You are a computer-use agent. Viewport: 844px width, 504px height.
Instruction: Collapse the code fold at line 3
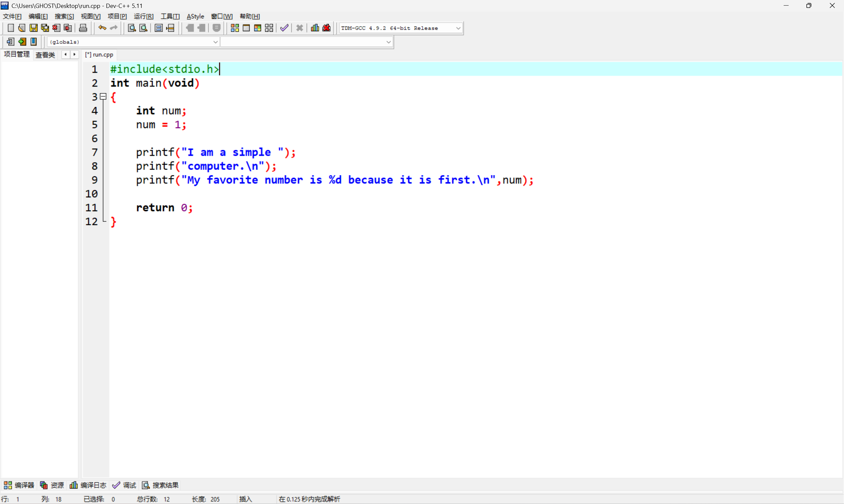pyautogui.click(x=103, y=97)
